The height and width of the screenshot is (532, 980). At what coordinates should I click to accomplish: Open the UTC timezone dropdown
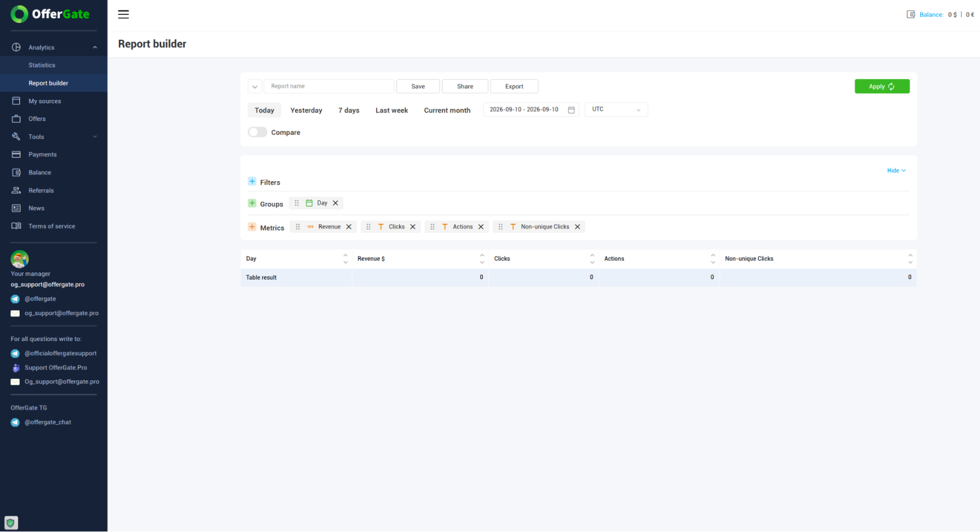click(x=616, y=110)
